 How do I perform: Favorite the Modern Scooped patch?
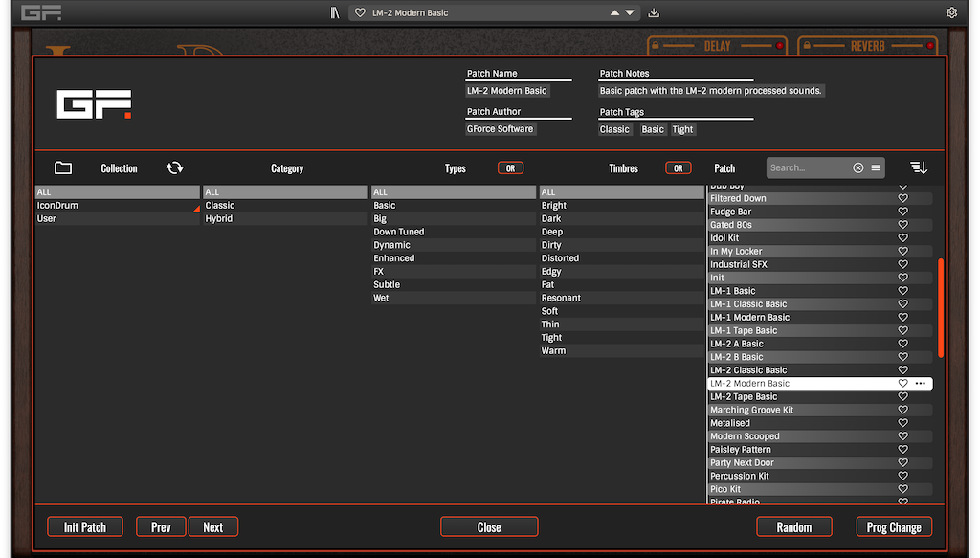903,436
